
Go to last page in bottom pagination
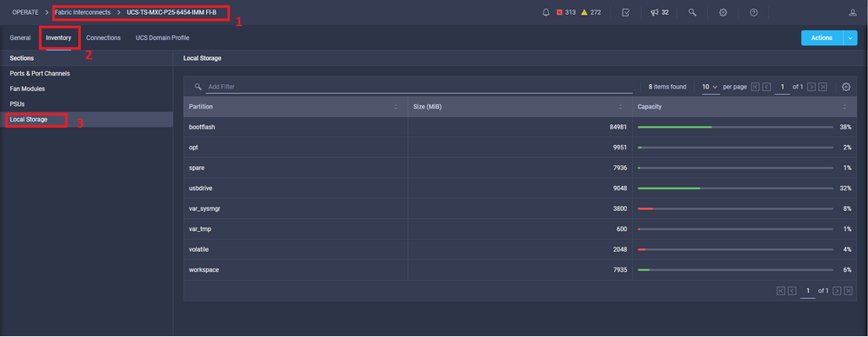point(848,291)
